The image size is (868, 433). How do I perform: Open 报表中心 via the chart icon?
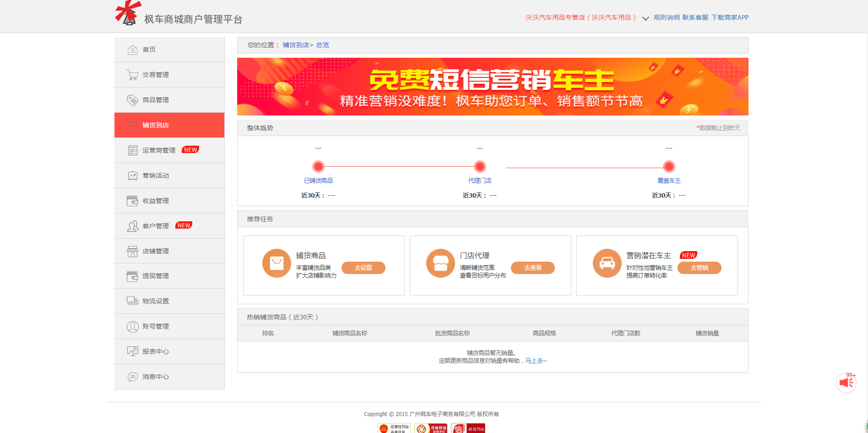133,351
